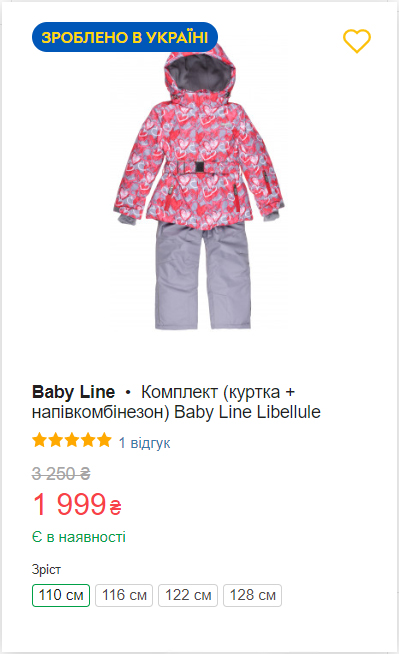Select the 110 см size option
The image size is (399, 654).
click(x=61, y=595)
